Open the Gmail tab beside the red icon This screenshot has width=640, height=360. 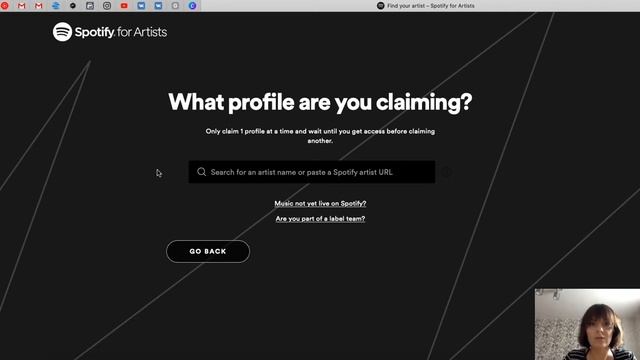click(22, 6)
